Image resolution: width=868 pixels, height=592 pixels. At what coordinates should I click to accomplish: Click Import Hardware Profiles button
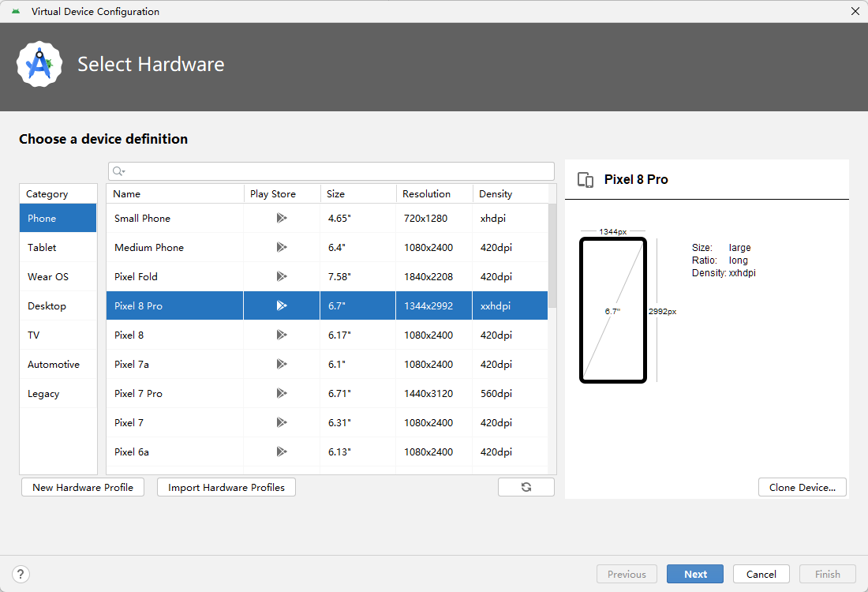226,487
